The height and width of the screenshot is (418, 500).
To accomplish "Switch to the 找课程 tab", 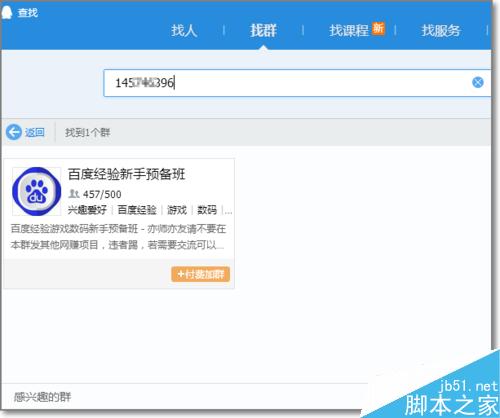I will (x=349, y=31).
